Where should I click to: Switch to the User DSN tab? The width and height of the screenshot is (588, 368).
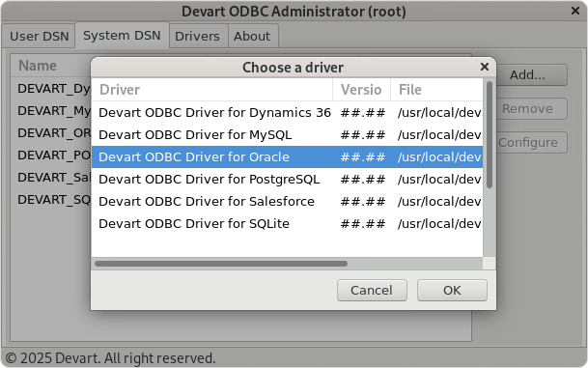(39, 37)
